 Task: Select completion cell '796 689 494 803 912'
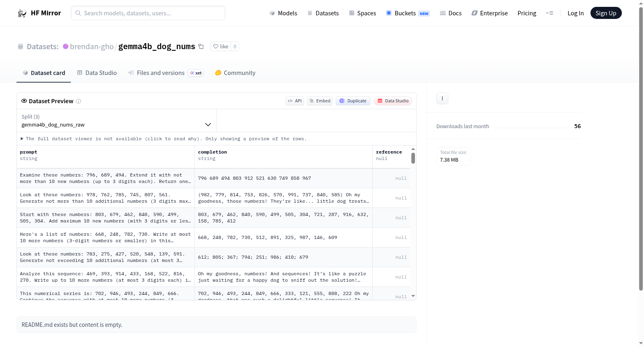(283, 178)
